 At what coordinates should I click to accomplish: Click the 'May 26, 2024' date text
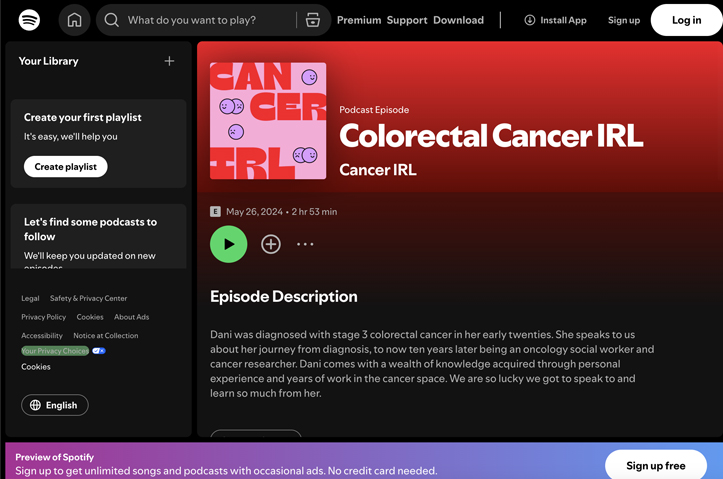click(x=254, y=212)
